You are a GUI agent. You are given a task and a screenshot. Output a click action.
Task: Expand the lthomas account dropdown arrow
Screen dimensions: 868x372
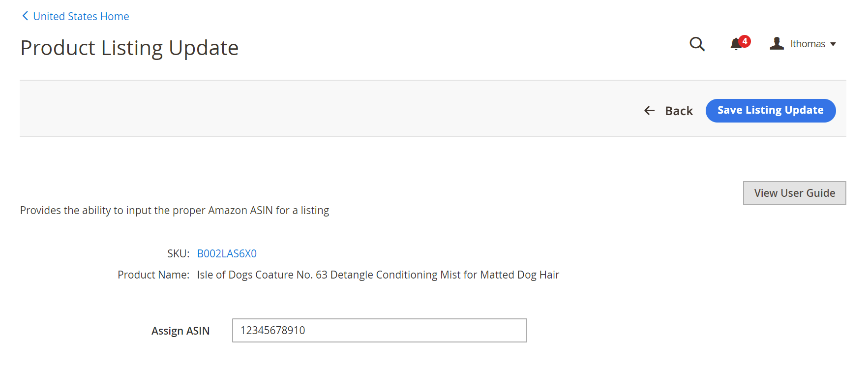point(833,44)
